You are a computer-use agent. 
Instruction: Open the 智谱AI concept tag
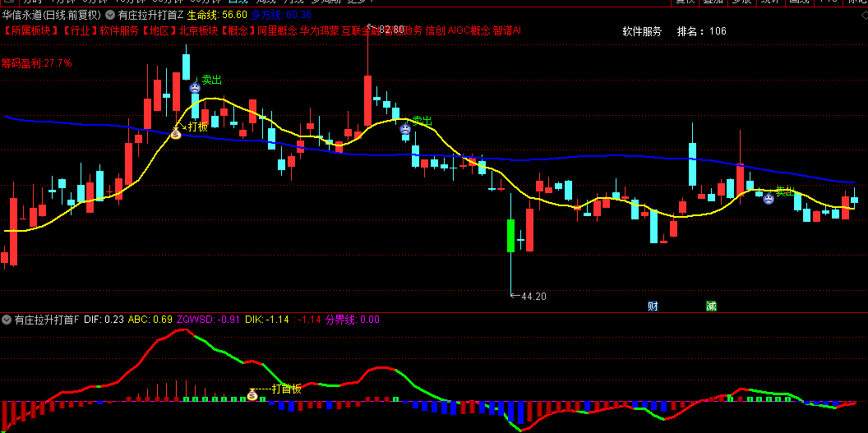click(507, 30)
